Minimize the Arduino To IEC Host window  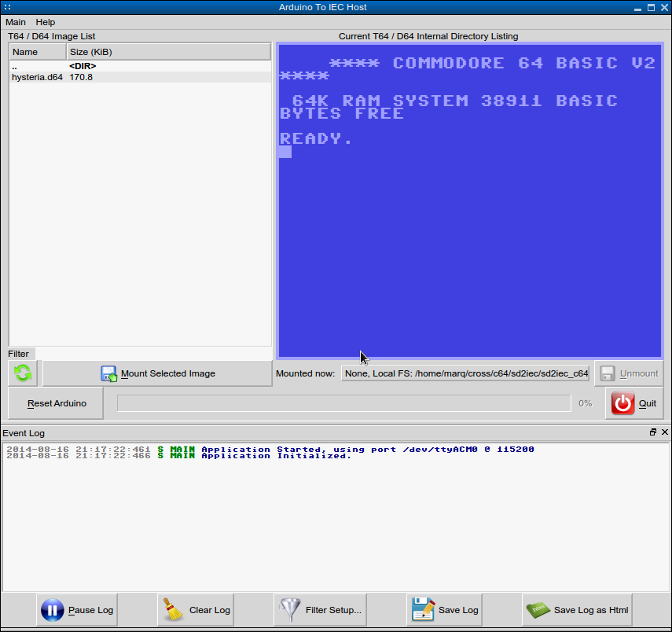click(637, 7)
